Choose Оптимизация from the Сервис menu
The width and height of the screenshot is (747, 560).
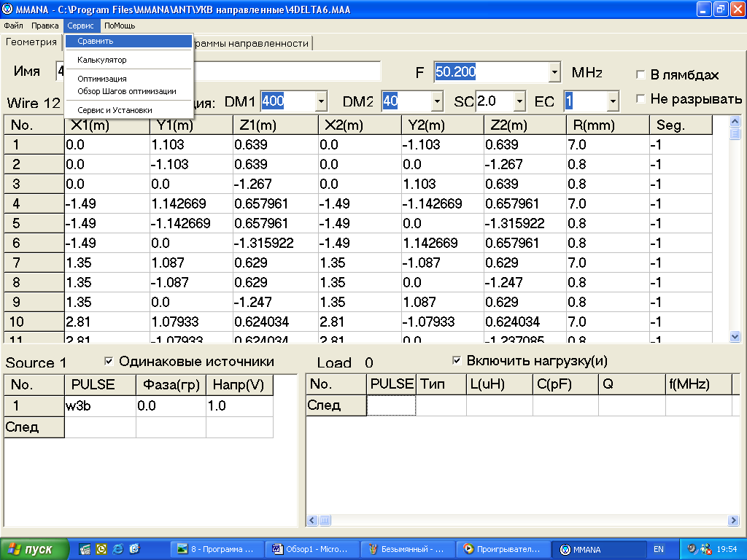[x=128, y=79]
